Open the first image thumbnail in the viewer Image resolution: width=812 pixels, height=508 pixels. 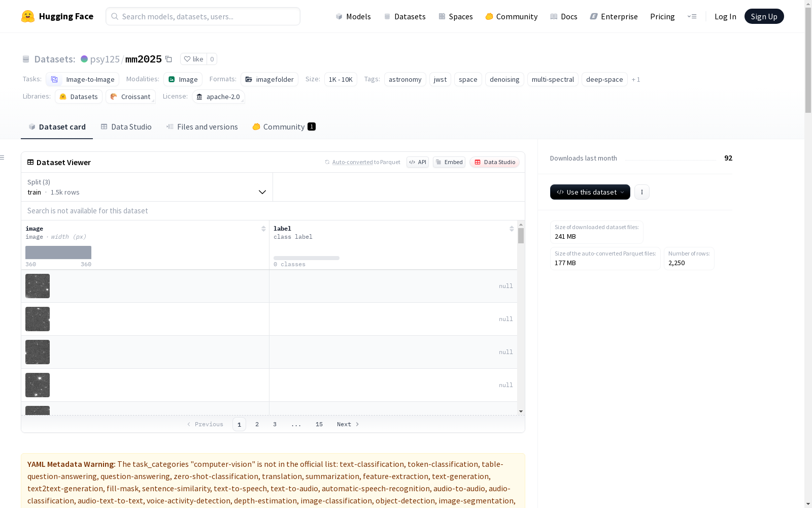tap(38, 286)
